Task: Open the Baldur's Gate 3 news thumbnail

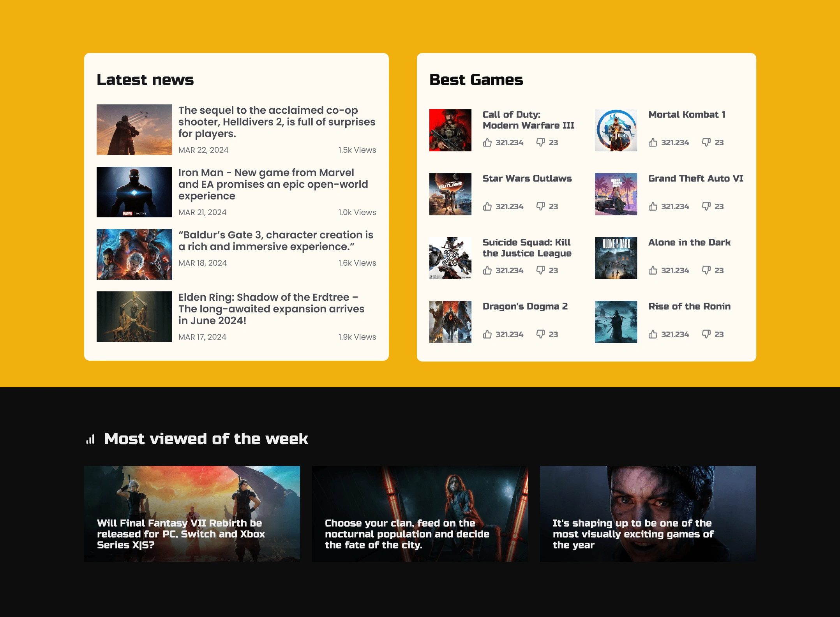Action: point(134,254)
